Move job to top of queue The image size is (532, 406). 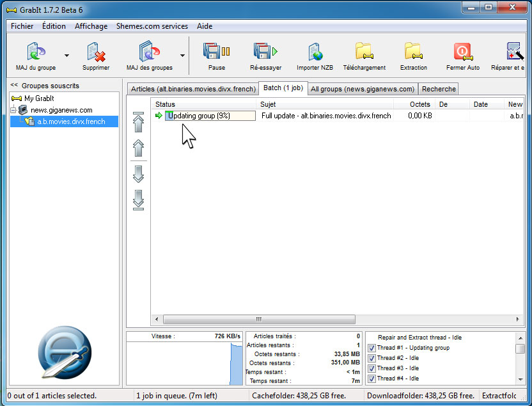coord(138,122)
